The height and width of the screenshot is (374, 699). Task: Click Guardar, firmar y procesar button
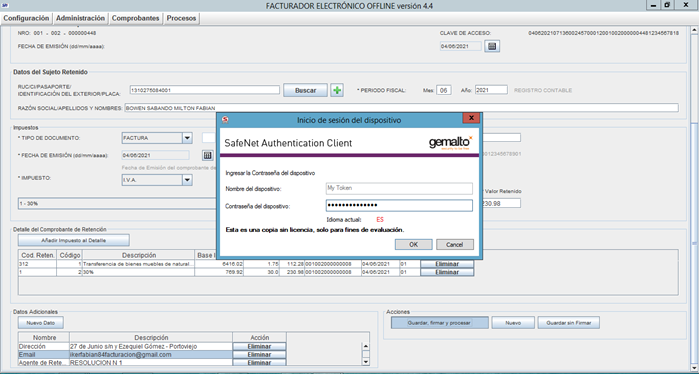coord(440,323)
